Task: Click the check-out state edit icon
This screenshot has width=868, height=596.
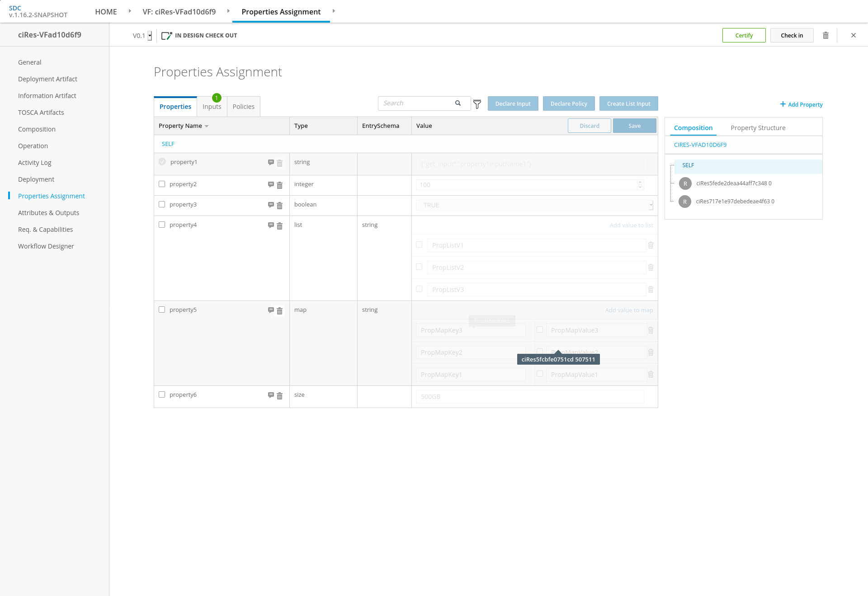Action: coord(166,36)
